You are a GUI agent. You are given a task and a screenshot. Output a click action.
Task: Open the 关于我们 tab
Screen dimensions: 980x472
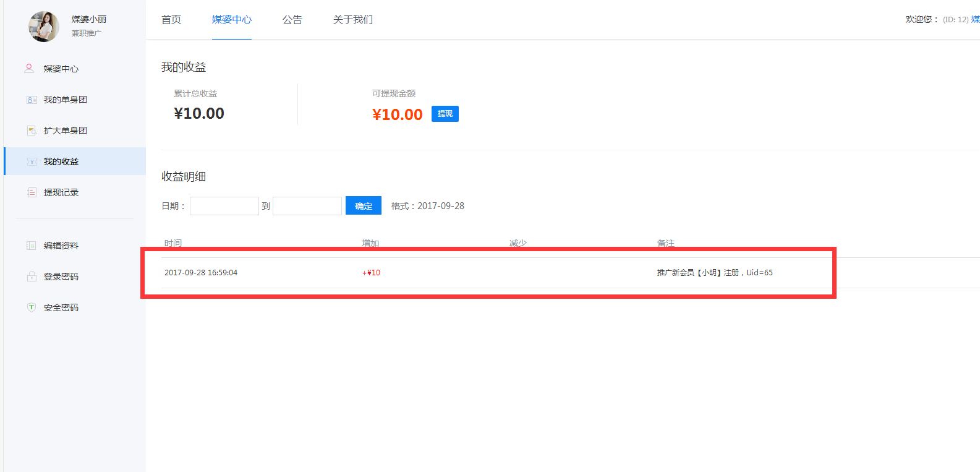[x=353, y=20]
